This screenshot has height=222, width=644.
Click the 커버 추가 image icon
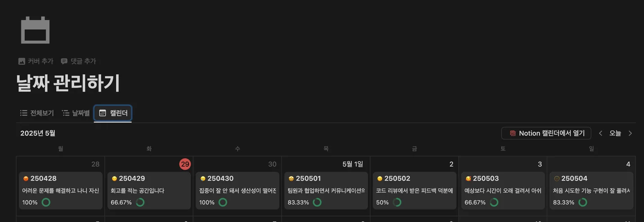click(x=22, y=61)
